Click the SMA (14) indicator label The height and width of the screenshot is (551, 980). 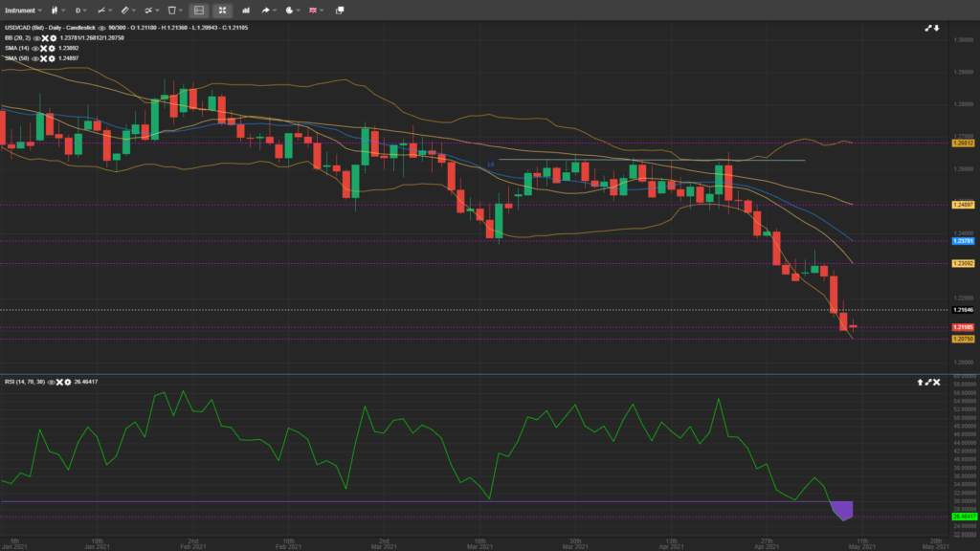(17, 48)
